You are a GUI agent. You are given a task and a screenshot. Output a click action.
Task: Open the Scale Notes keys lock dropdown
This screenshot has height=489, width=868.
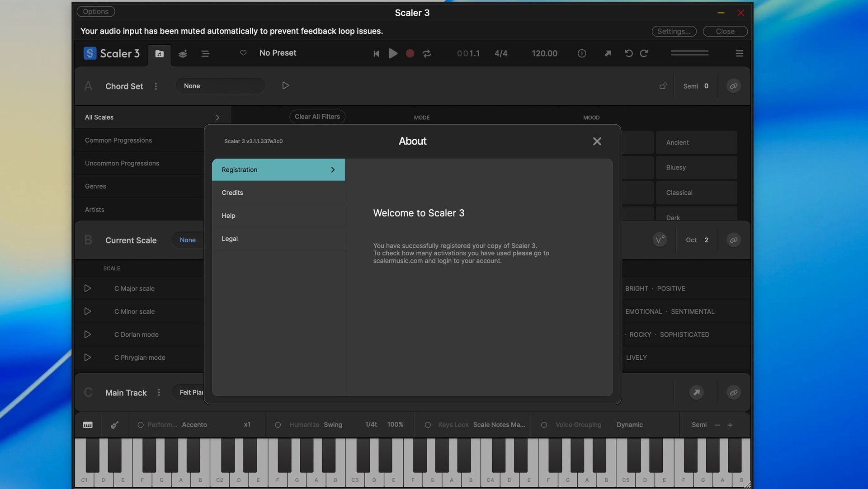coord(499,425)
